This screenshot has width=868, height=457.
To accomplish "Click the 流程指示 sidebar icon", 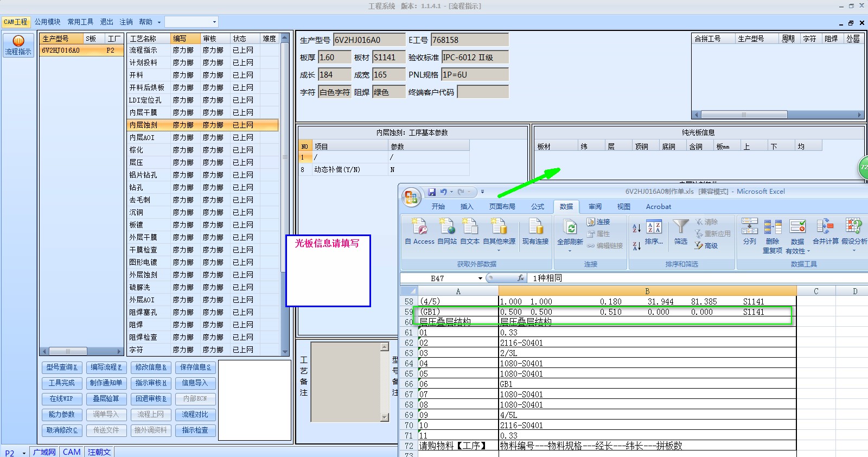I will pos(18,45).
